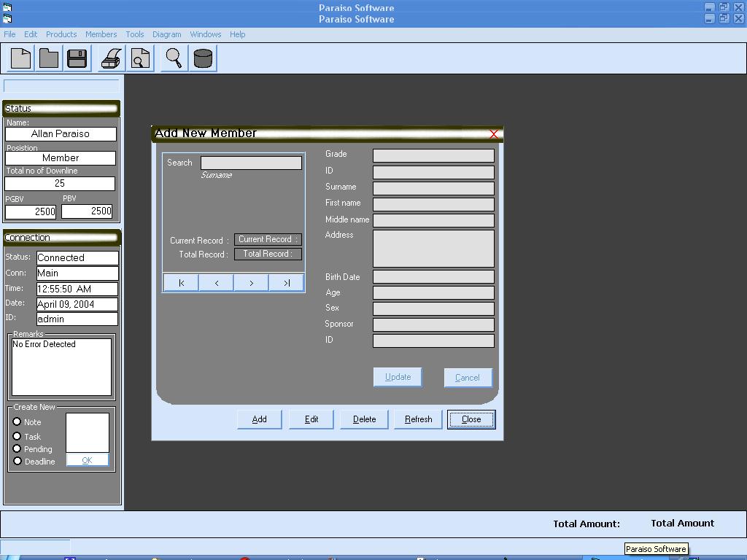
Task: Click the Time field showing 12:55:50 AM
Action: 77,289
